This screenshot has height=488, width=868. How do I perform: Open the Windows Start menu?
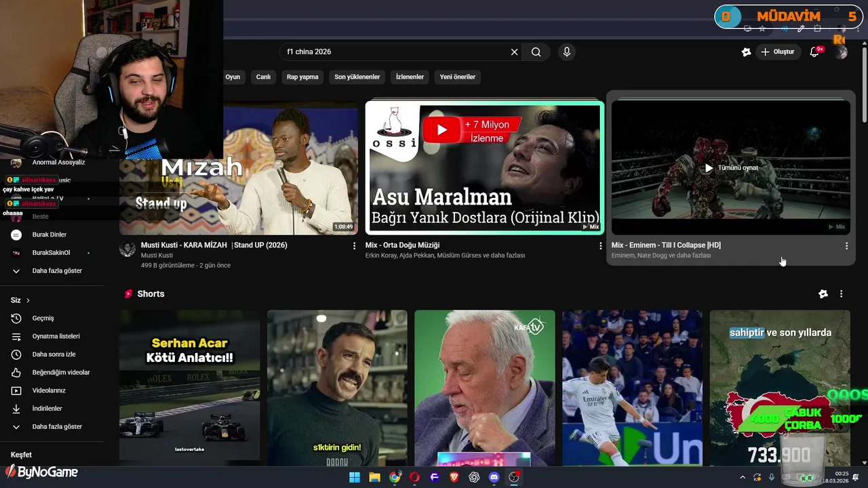pyautogui.click(x=355, y=477)
